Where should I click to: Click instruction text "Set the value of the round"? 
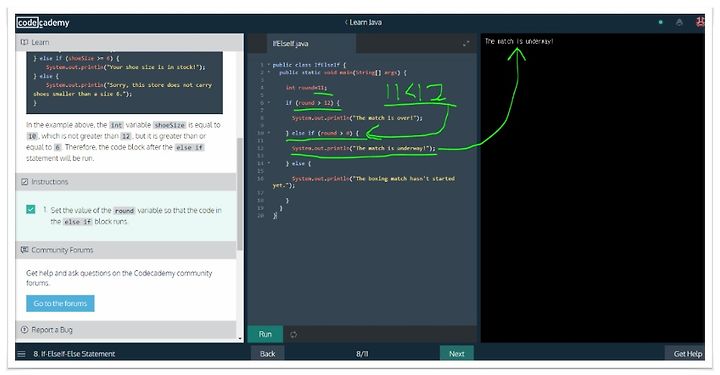click(94, 210)
